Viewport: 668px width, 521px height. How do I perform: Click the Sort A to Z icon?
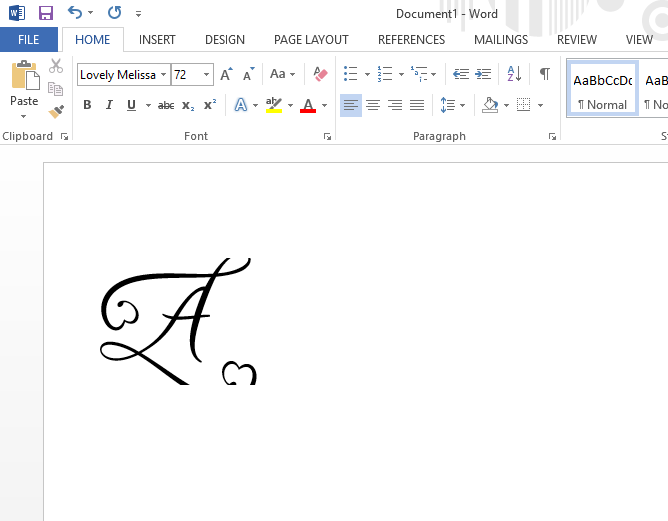[514, 74]
